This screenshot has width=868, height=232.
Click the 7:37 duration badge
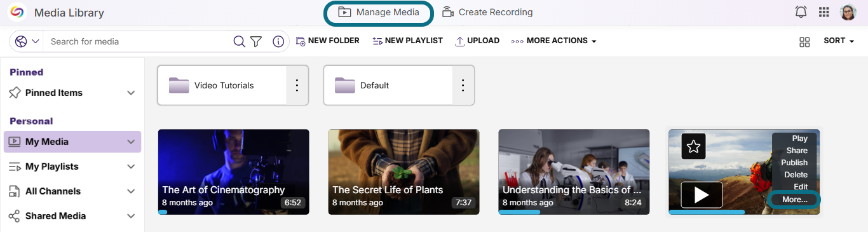tap(463, 203)
